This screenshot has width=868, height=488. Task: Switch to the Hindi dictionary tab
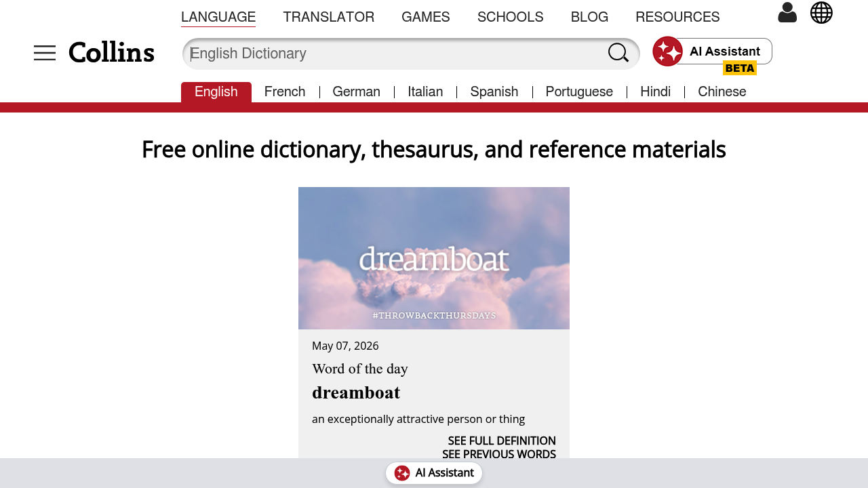coord(656,92)
